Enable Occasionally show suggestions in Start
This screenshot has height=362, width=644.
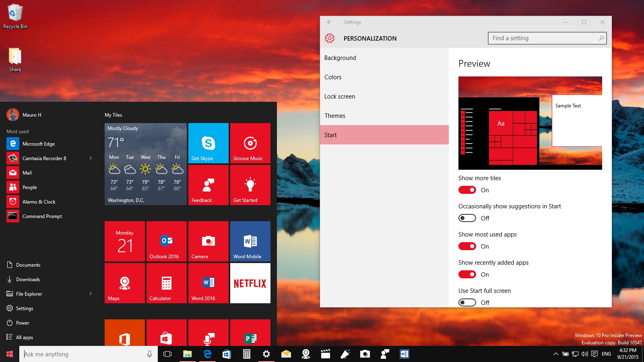click(x=467, y=218)
